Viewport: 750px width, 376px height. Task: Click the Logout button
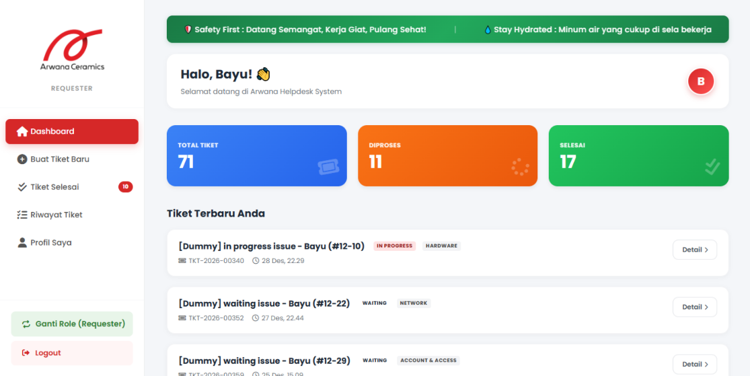click(72, 353)
